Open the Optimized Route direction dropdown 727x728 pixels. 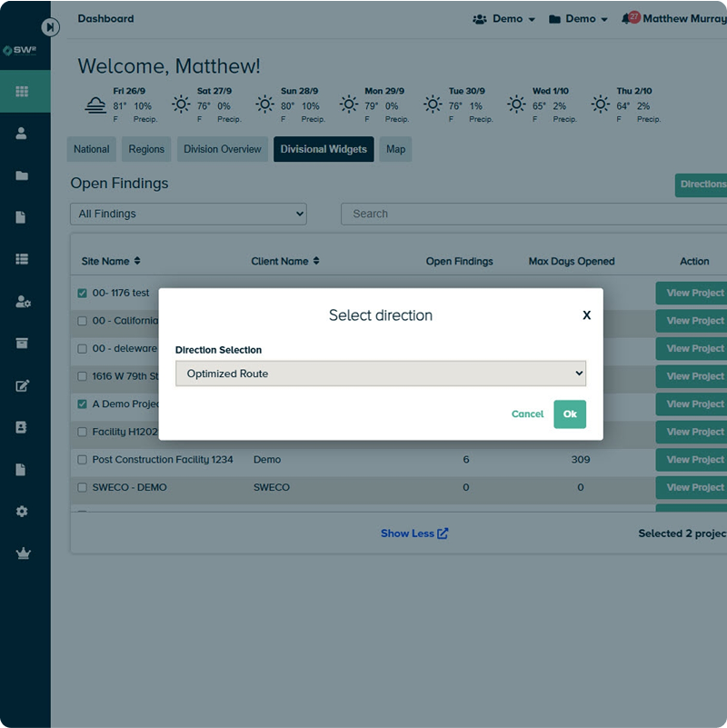pos(380,374)
